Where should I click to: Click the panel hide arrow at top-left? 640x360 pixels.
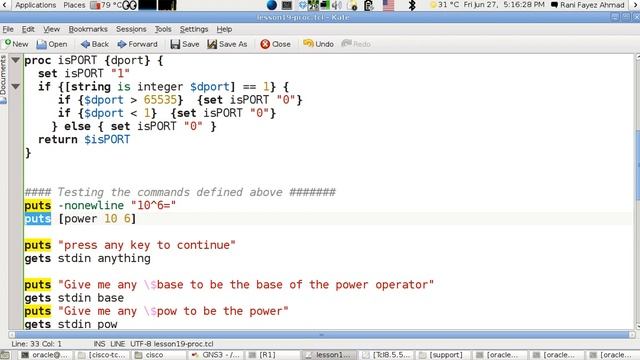4,5
